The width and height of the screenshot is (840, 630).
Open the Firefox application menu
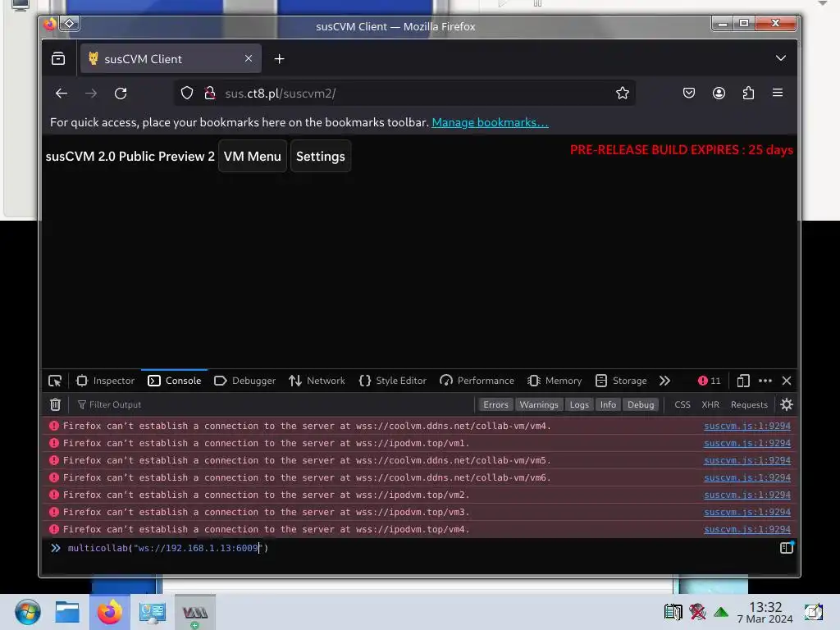tap(778, 93)
